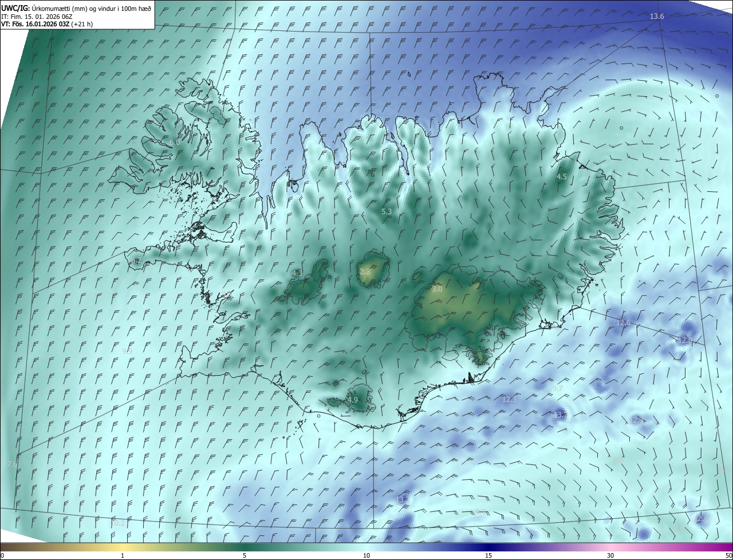The image size is (733, 560).
Task: Click the 3.0 value on Vatnajökull glacier
Action: pos(437,289)
